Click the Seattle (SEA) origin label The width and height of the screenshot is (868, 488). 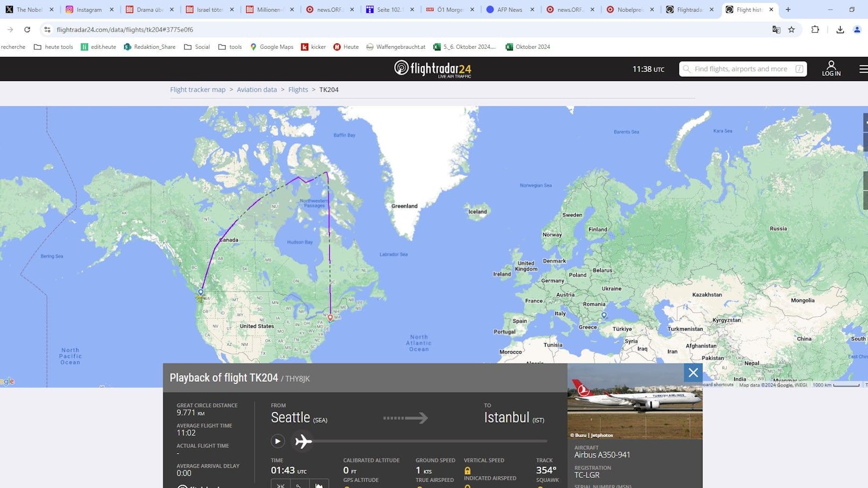click(299, 418)
